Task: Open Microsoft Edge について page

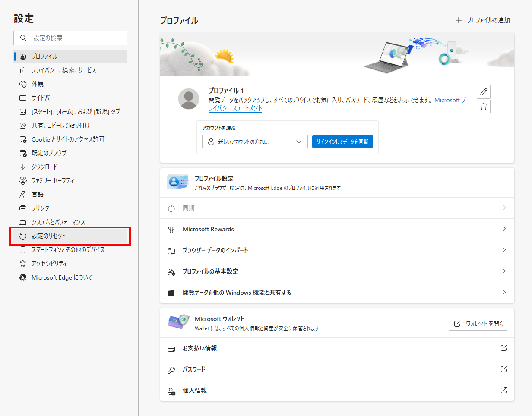Action: [x=71, y=277]
